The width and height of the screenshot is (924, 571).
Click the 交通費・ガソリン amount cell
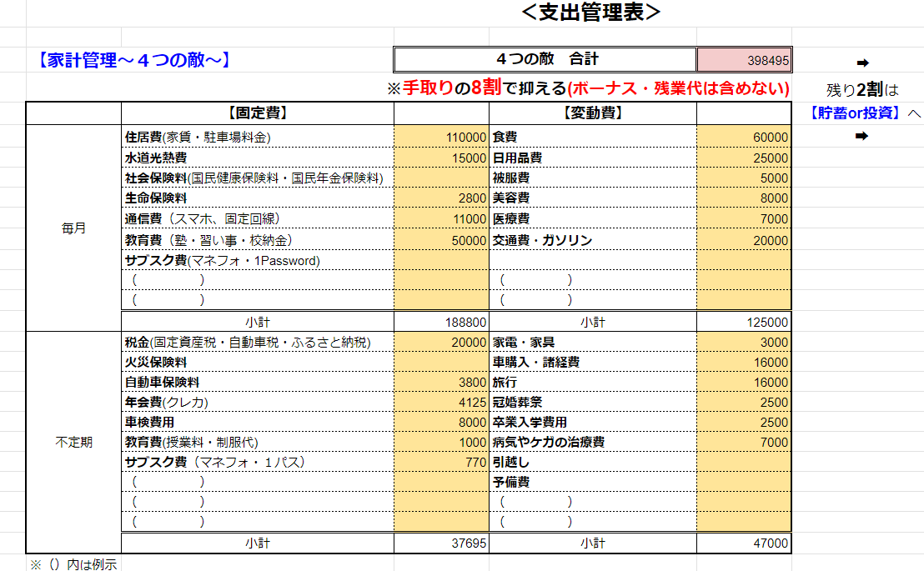pos(744,240)
